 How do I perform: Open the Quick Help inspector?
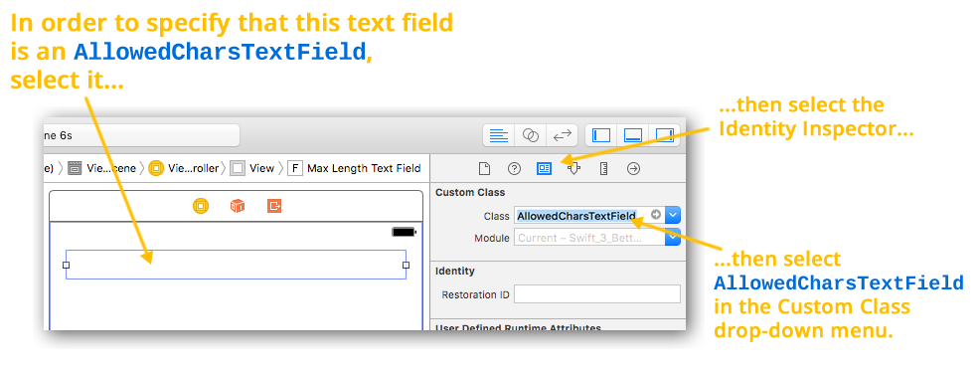coord(514,168)
